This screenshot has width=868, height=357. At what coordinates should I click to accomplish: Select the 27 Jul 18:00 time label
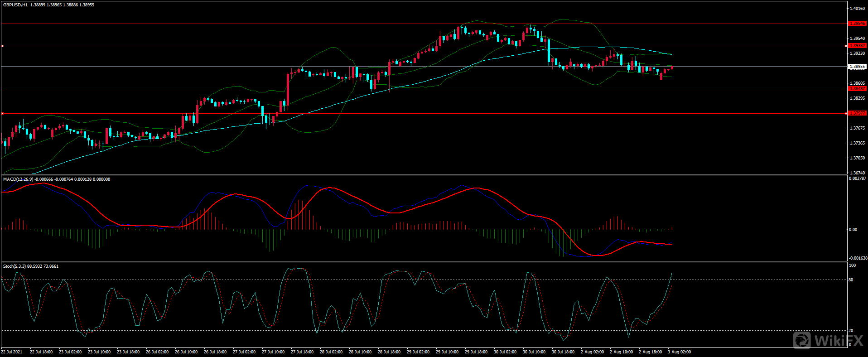pyautogui.click(x=302, y=352)
